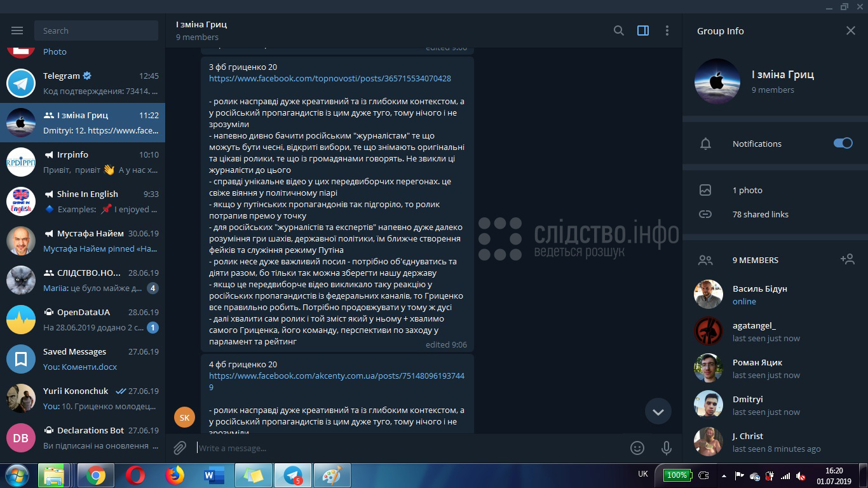The height and width of the screenshot is (488, 868).
Task: Toggle the Notifications switch off
Action: [843, 143]
